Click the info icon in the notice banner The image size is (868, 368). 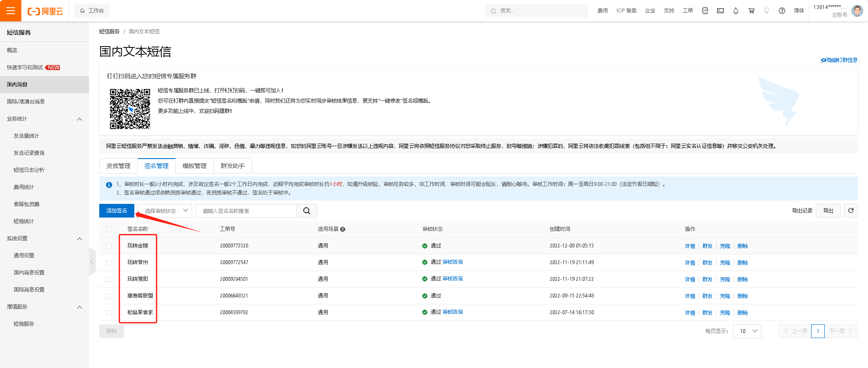109,185
